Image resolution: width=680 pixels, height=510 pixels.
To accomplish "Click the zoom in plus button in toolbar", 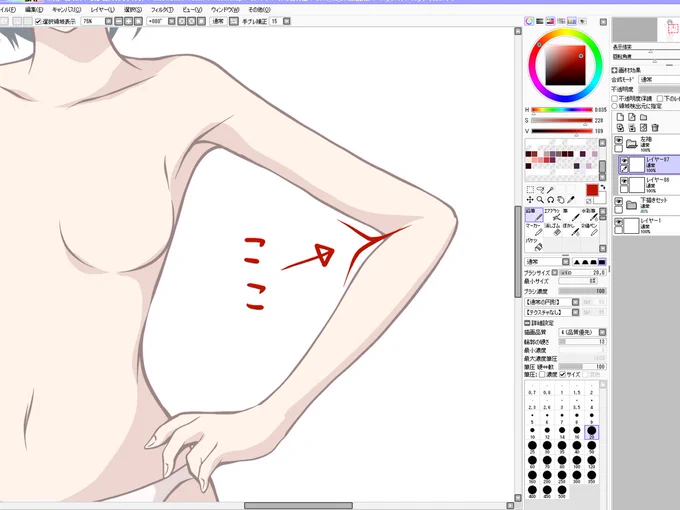I will point(128,21).
